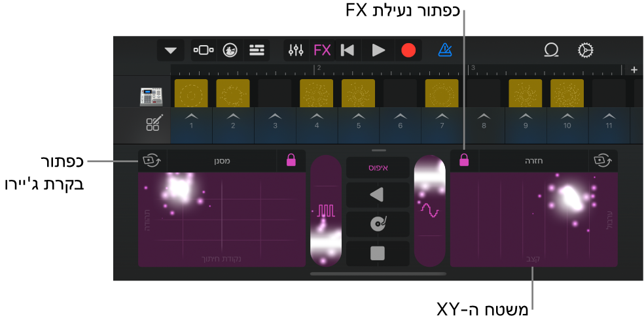The width and height of the screenshot is (644, 327).
Task: Toggle FX lock on מסנן pad
Action: tap(291, 160)
